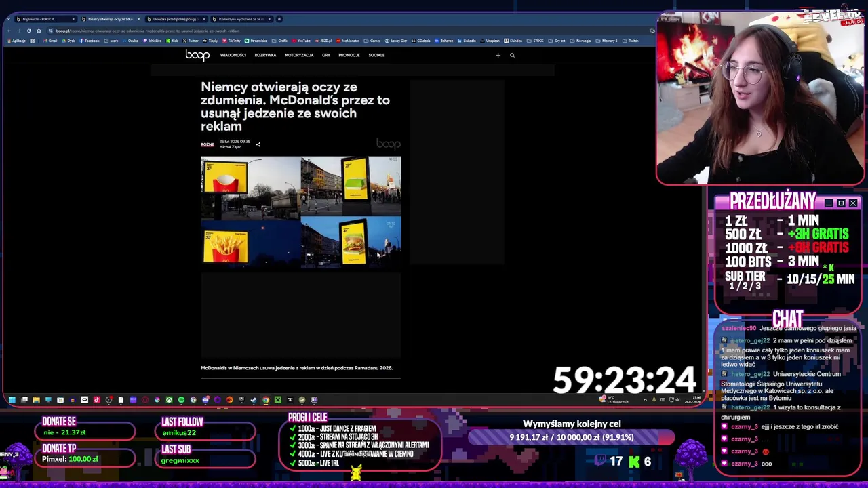
Task: Click the Przedłużamy panel close button
Action: coord(853,203)
